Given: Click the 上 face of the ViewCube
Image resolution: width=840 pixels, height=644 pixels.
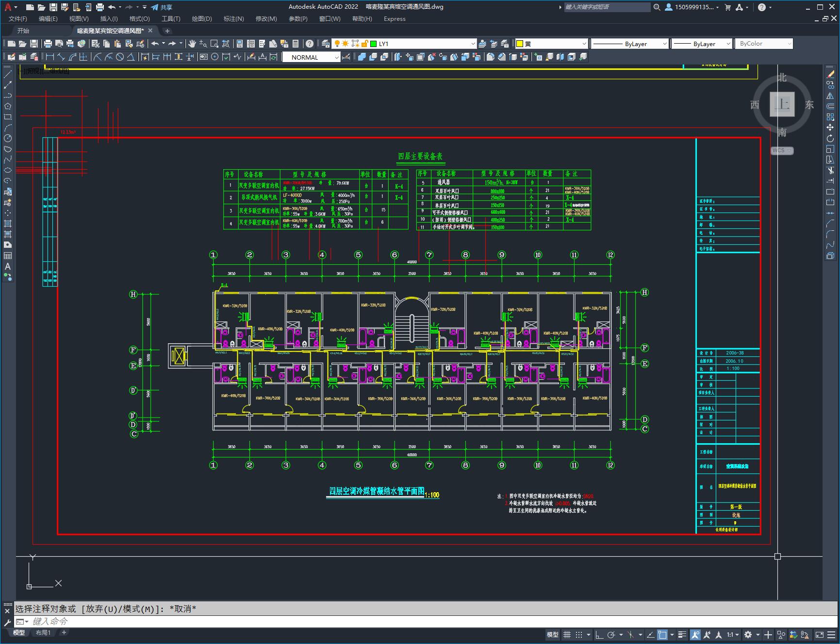Looking at the screenshot, I should pyautogui.click(x=782, y=104).
